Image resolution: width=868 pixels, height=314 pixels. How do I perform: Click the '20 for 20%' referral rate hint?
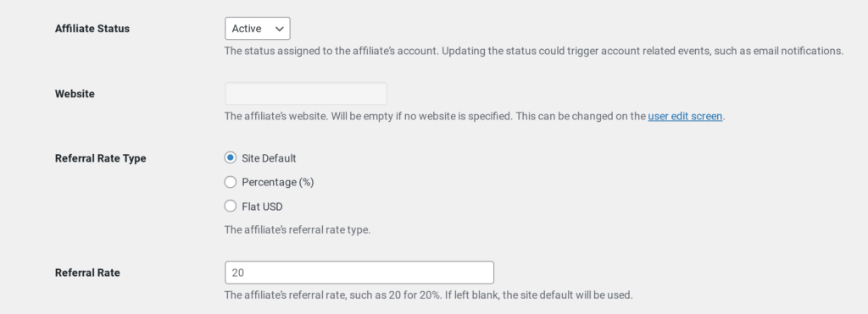[413, 295]
